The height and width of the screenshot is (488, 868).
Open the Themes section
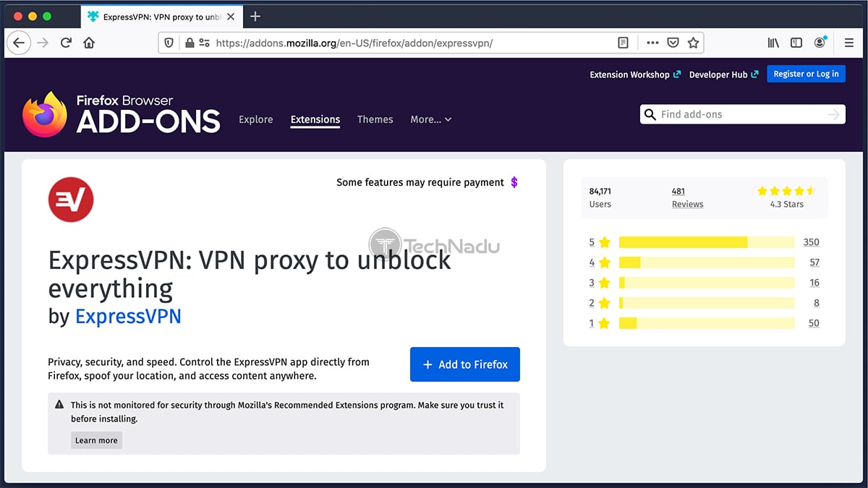point(375,119)
